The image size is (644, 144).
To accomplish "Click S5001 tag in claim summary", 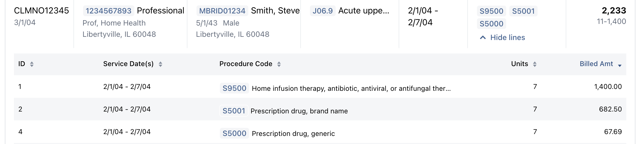I will [x=523, y=11].
